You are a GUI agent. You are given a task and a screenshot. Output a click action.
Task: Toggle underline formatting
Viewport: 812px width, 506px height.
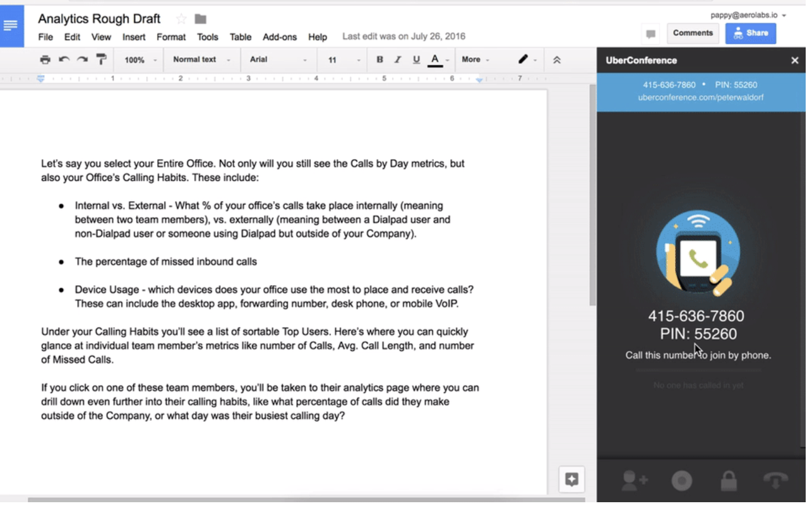pyautogui.click(x=416, y=59)
